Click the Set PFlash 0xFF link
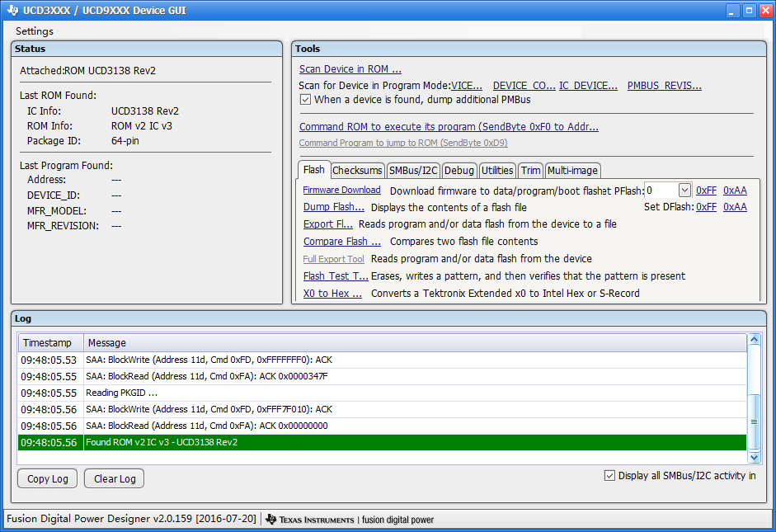The image size is (776, 532). pos(706,191)
